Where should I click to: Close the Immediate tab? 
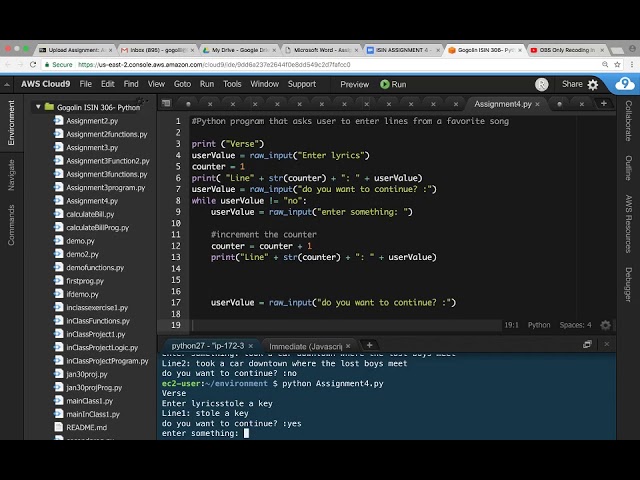click(x=348, y=346)
